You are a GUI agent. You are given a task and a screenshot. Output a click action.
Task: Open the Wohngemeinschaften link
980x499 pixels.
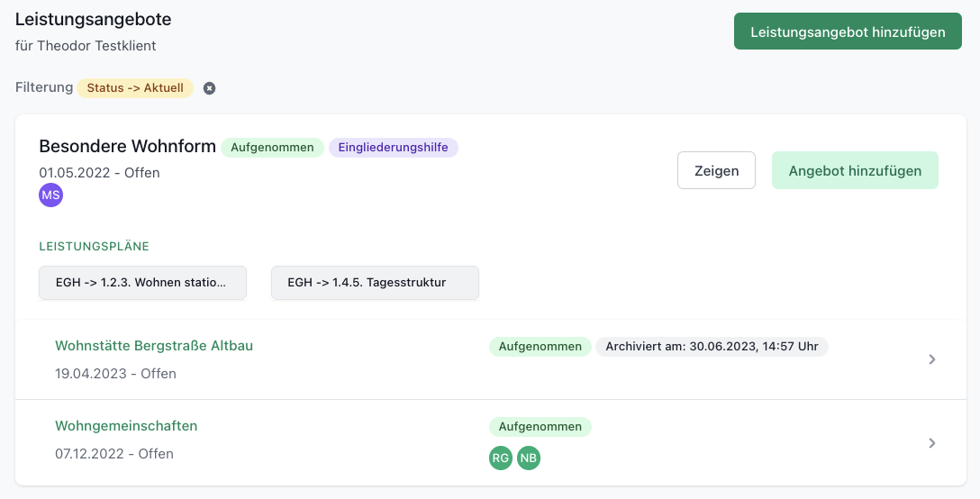point(126,426)
